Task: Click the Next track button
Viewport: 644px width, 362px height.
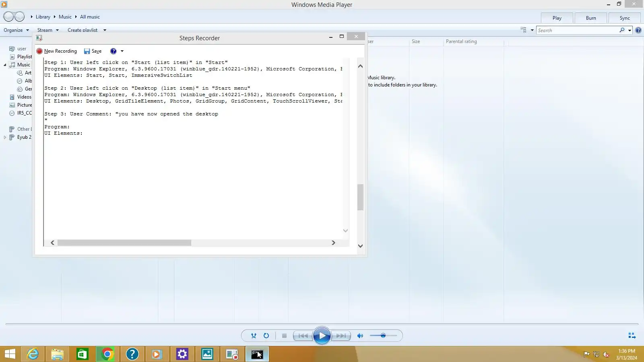Action: tap(341, 335)
